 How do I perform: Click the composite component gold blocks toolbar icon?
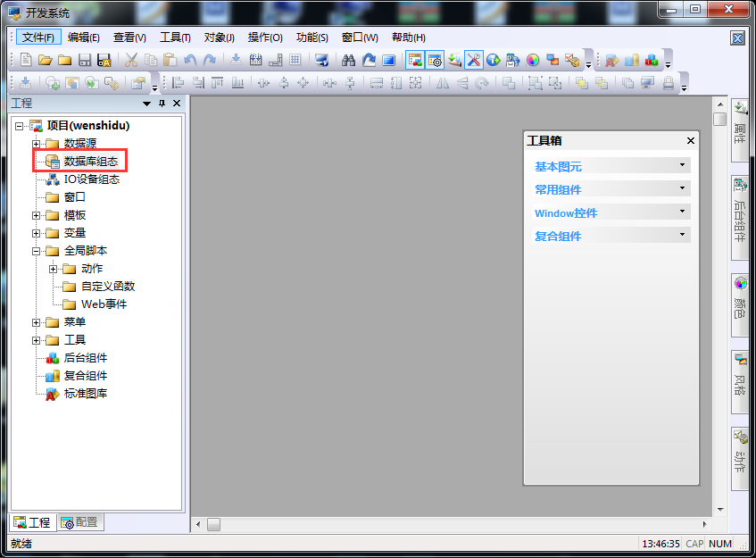(632, 60)
